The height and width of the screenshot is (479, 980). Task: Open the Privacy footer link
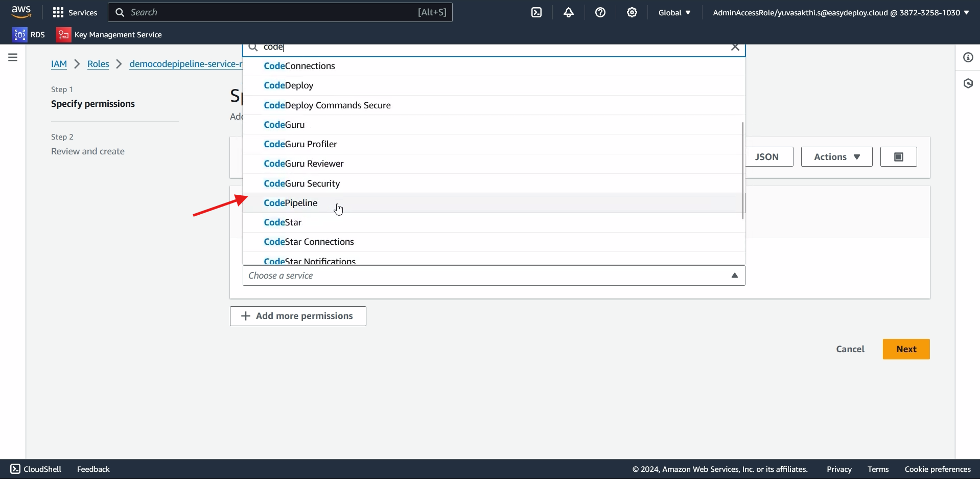839,469
